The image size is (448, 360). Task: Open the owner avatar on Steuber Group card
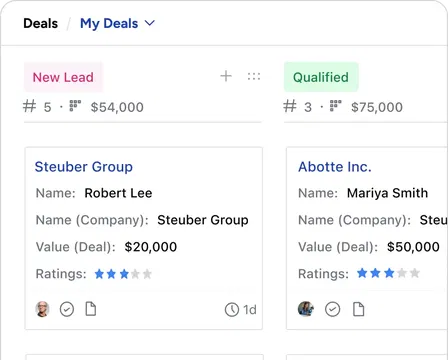42,309
